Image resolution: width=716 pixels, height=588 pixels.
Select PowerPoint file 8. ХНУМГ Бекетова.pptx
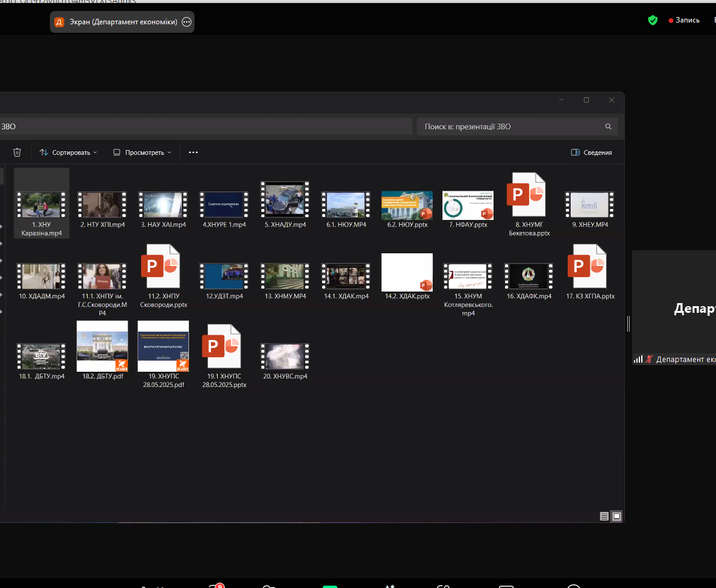[529, 204]
